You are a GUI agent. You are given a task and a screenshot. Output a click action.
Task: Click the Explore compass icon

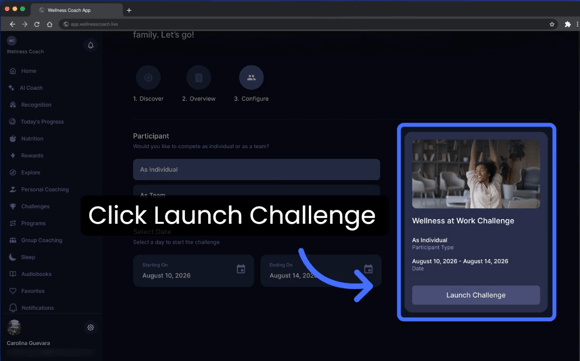[13, 172]
